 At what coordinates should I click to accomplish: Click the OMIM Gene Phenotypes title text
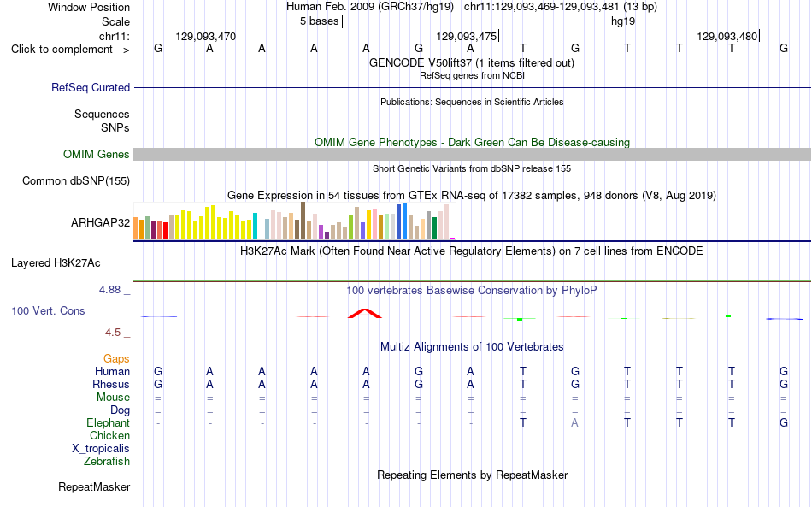(472, 143)
